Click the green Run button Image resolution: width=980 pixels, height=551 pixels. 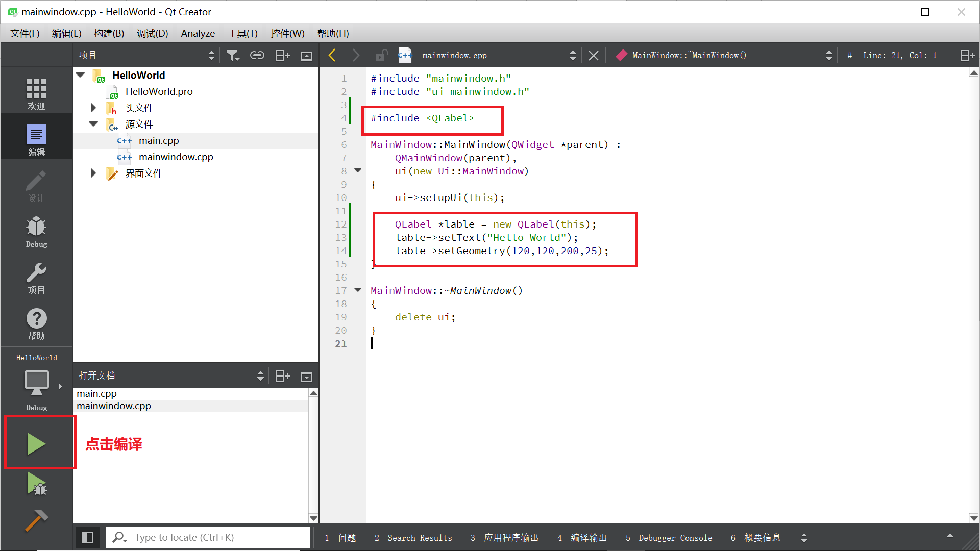click(36, 444)
